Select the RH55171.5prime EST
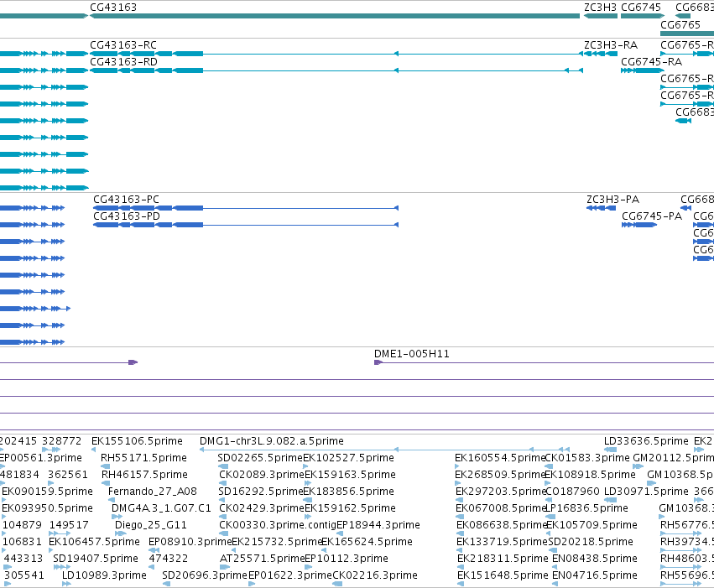The height and width of the screenshot is (588, 714). tap(144, 458)
